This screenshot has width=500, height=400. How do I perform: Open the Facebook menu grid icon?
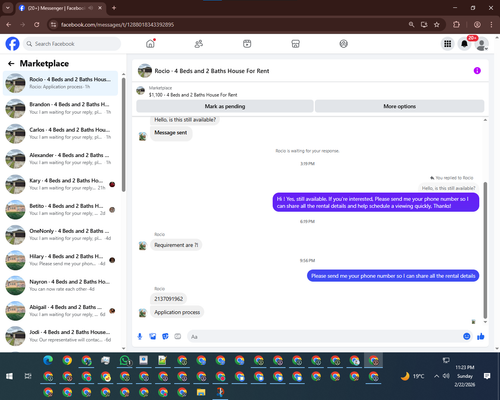(x=448, y=44)
